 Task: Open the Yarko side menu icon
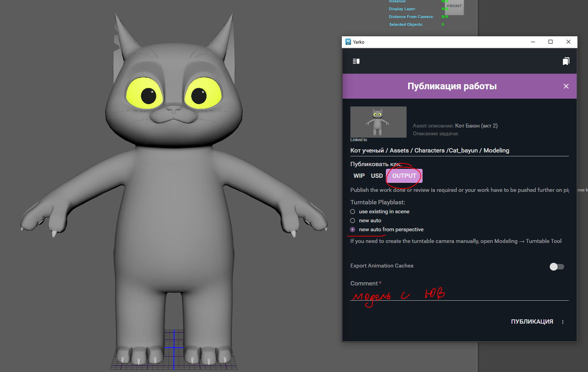[356, 61]
